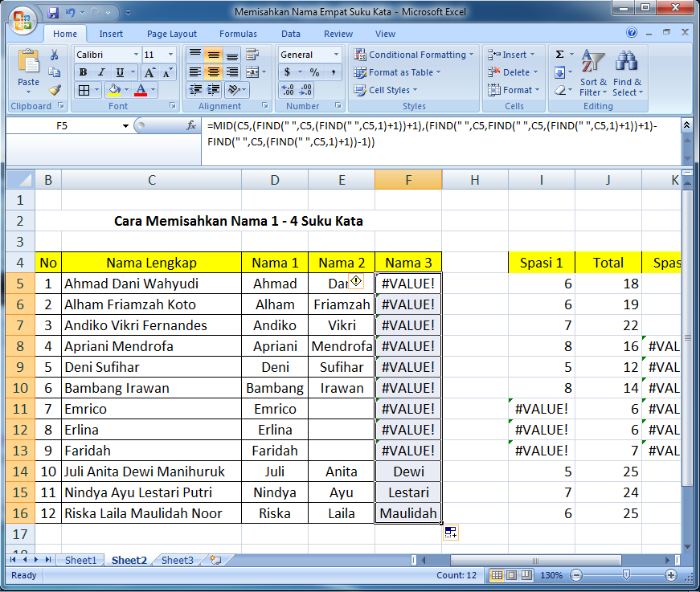Open the Insert ribbon tab
This screenshot has width=700, height=592.
110,34
